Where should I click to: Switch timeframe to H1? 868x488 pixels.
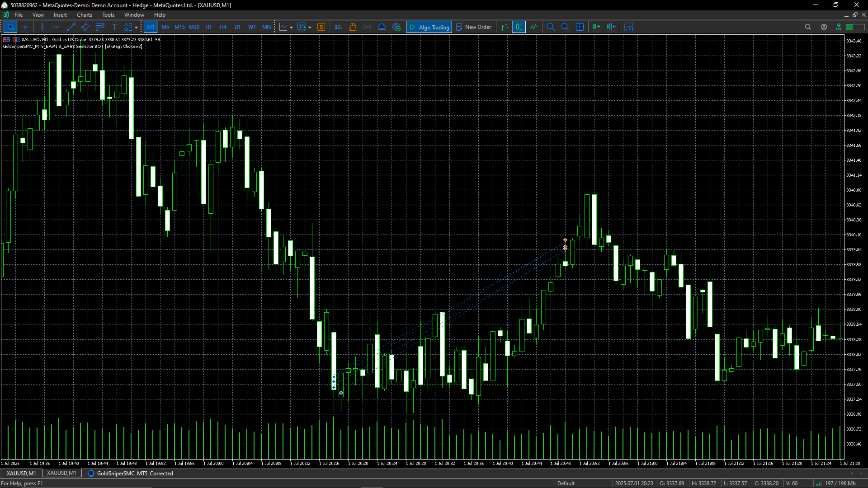point(208,27)
